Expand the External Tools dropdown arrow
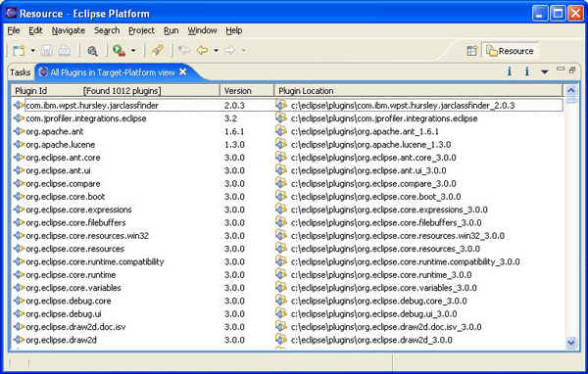The image size is (588, 374). 133,50
